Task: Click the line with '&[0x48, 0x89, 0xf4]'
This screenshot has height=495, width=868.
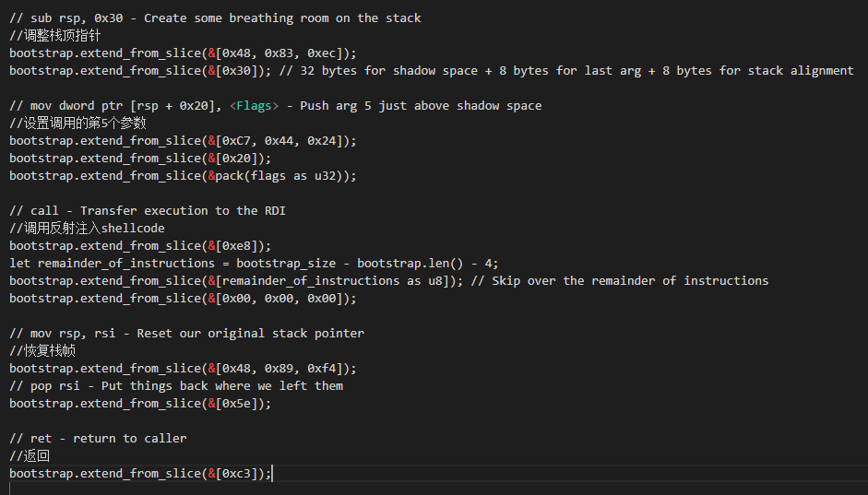Action: pos(183,369)
